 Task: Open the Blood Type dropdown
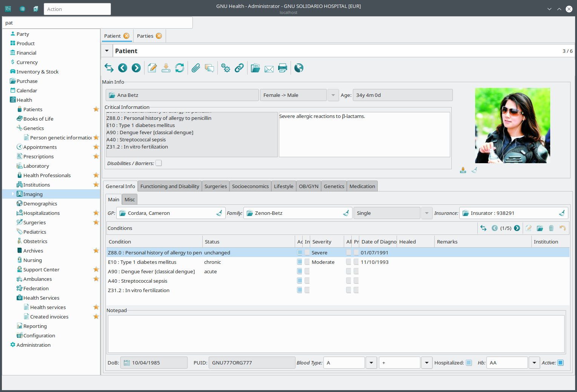coord(371,363)
